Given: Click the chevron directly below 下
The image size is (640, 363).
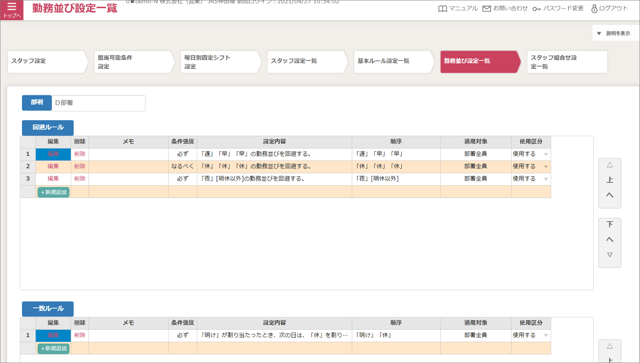Looking at the screenshot, I should 609,239.
